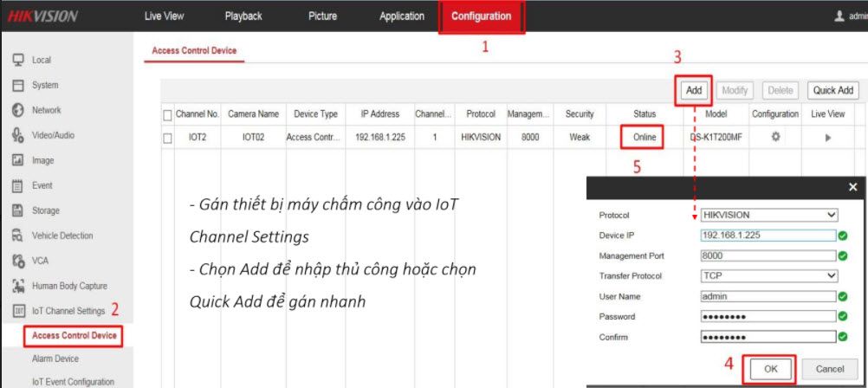Viewport: 868px width, 388px height.
Task: Open Local settings monitor icon
Action: coord(18,60)
